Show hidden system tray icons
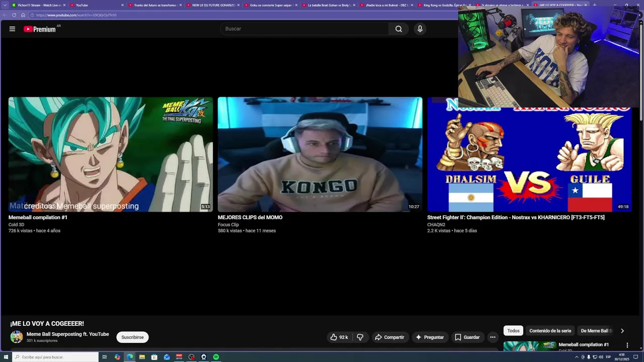The height and width of the screenshot is (362, 644). click(577, 357)
